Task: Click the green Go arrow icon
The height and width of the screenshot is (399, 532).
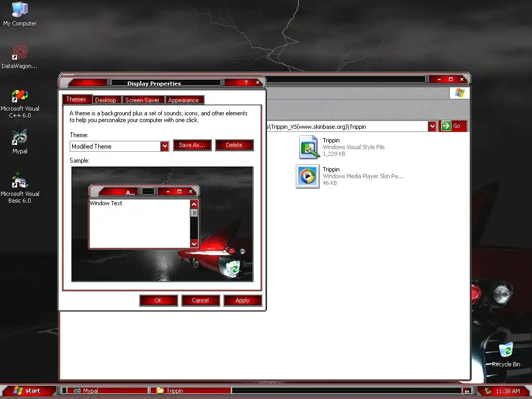Action: [446, 126]
